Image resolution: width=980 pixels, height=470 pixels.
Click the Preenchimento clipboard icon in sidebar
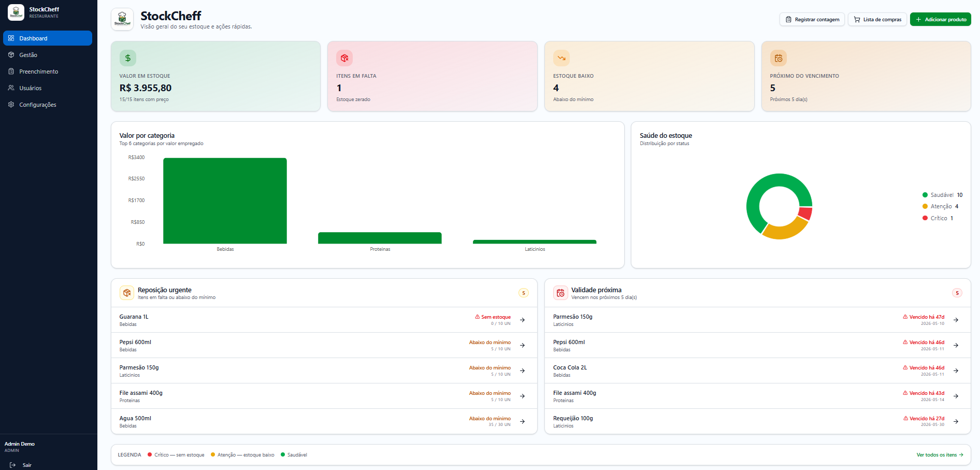coord(11,72)
